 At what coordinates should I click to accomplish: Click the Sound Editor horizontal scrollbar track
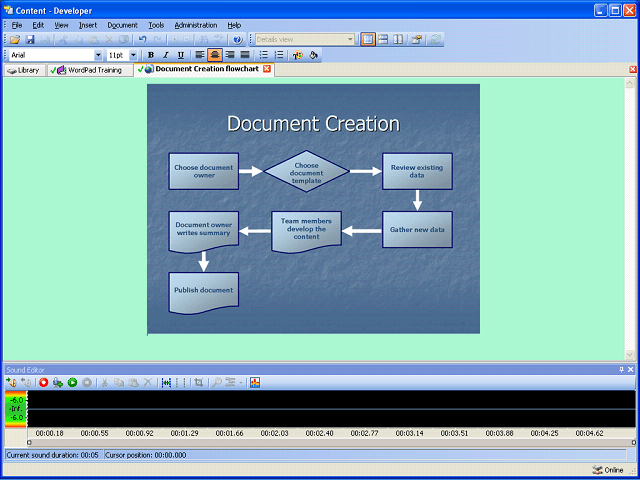(331, 442)
